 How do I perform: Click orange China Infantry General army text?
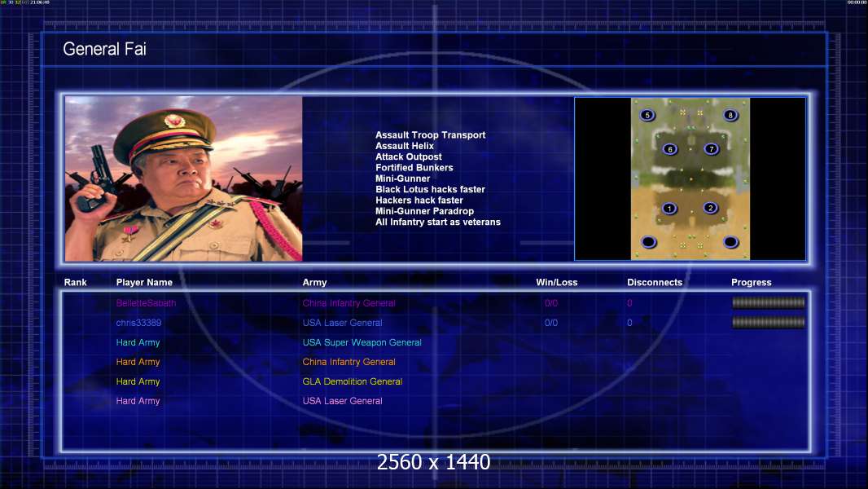click(349, 362)
